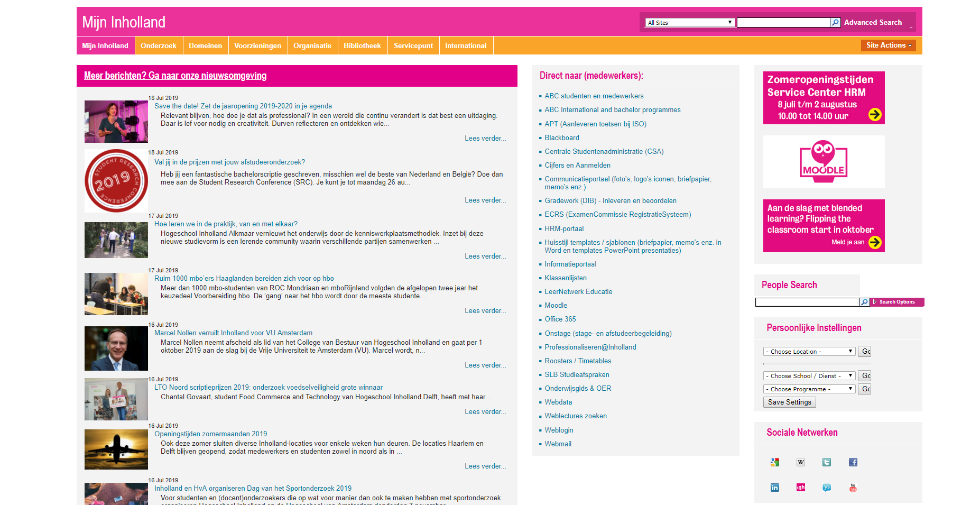The width and height of the screenshot is (980, 505).
Task: Open Openingstijden zomermaanden 2019 article
Action: click(210, 434)
